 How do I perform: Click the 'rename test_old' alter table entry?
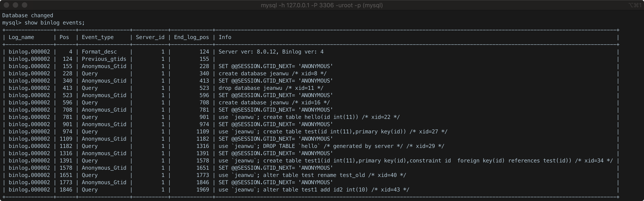coord(312,175)
